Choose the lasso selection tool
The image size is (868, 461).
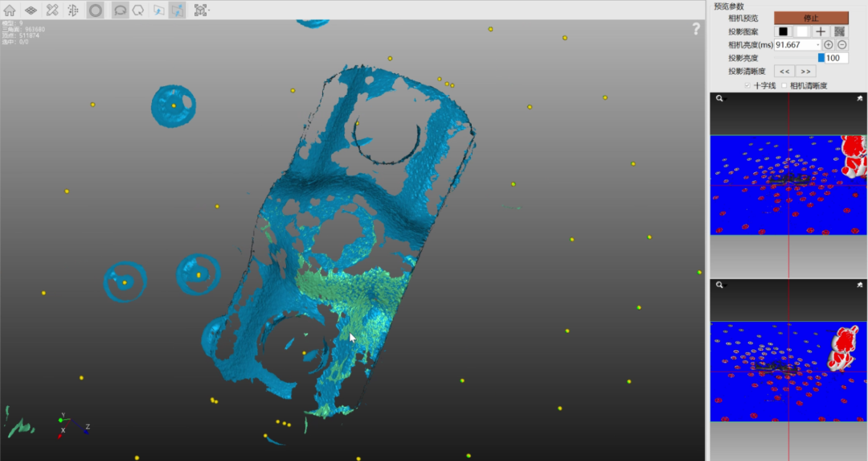pos(120,10)
